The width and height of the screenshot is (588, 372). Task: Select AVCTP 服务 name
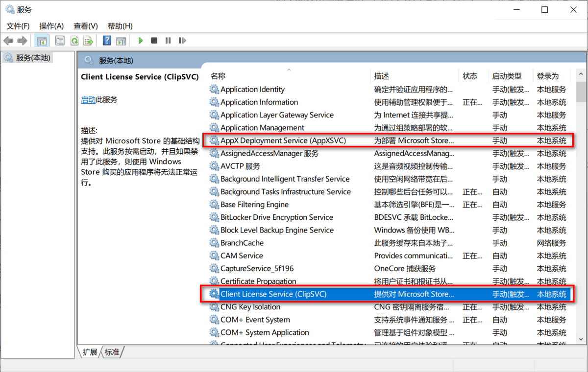click(240, 166)
